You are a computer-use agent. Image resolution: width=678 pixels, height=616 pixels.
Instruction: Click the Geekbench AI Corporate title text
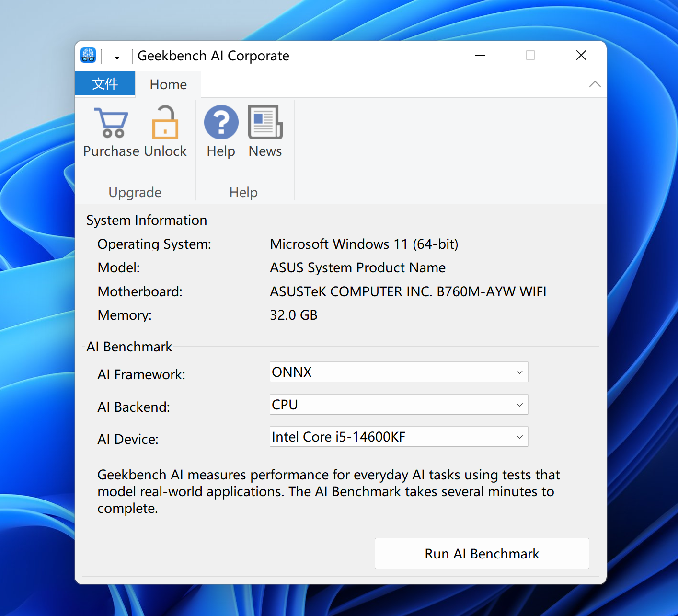213,56
